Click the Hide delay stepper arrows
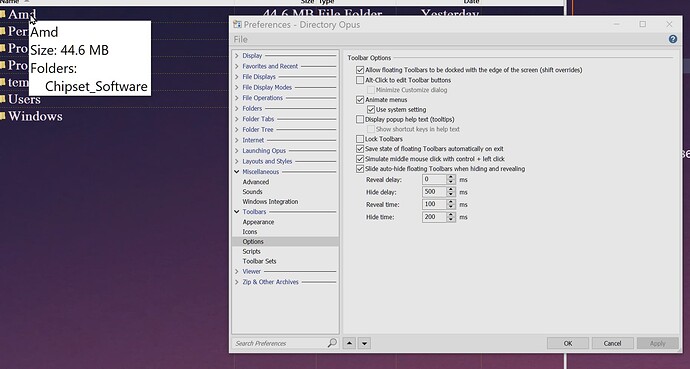This screenshot has width=690, height=369. coord(451,192)
